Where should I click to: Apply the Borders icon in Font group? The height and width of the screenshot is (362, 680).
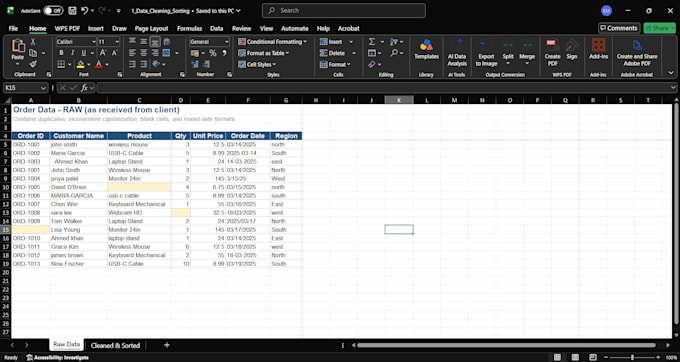tap(61, 64)
